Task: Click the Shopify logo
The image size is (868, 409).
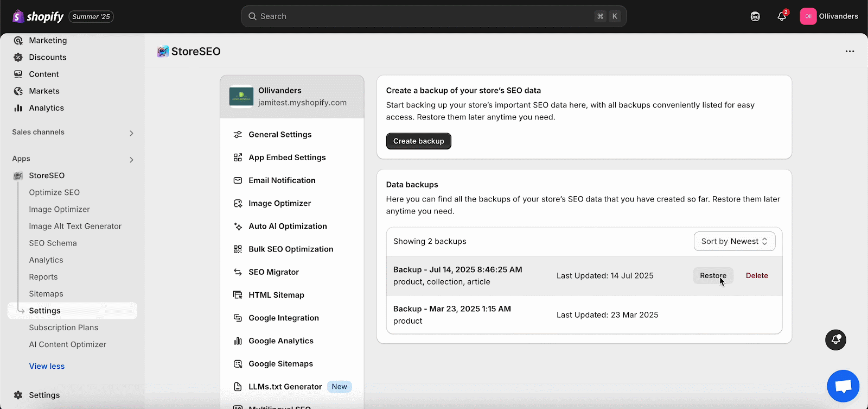Action: click(x=38, y=16)
